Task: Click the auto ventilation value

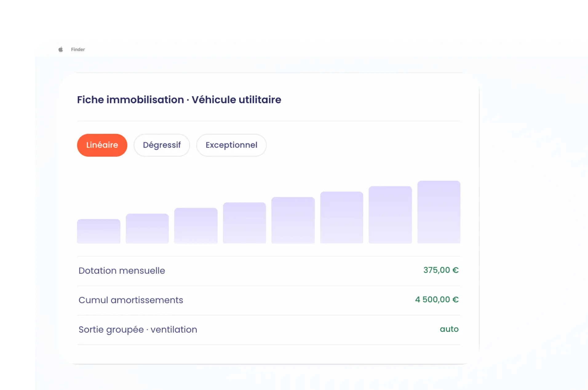Action: coord(449,329)
